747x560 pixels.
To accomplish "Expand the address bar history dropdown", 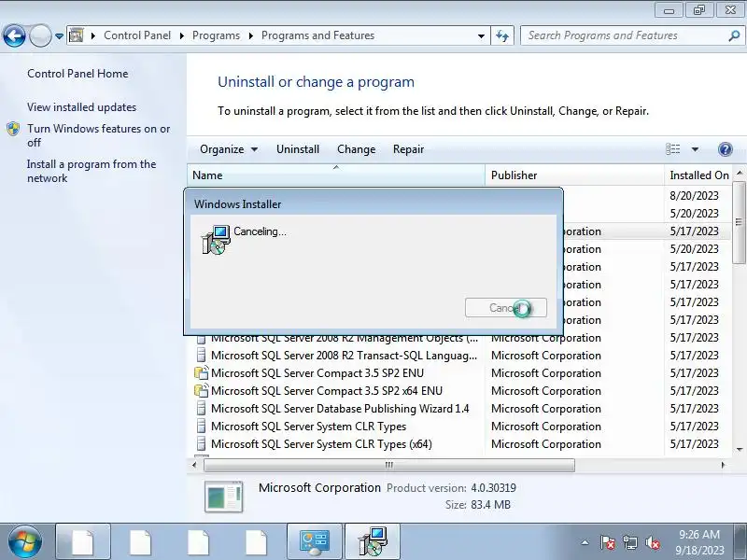I will point(481,35).
